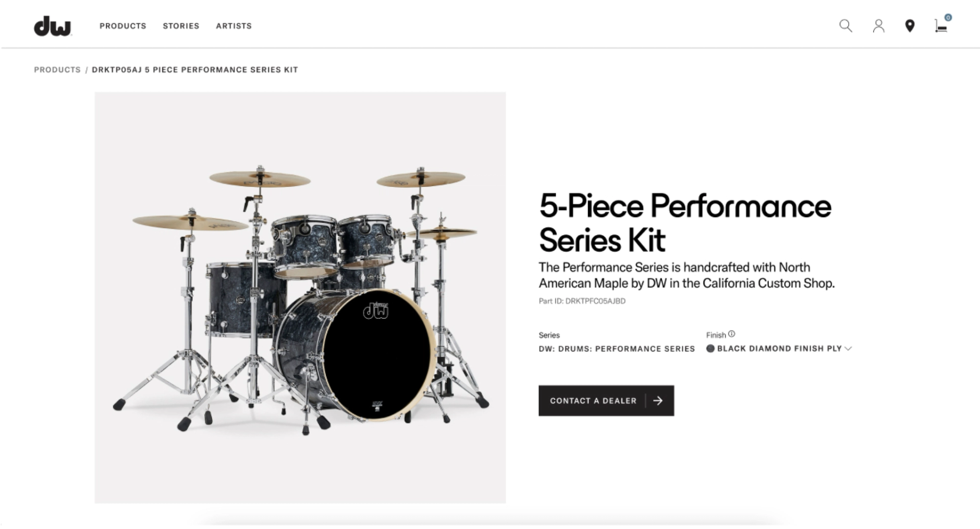Click the arrow inside Contact a Dealer
This screenshot has width=980, height=529.
(x=658, y=401)
